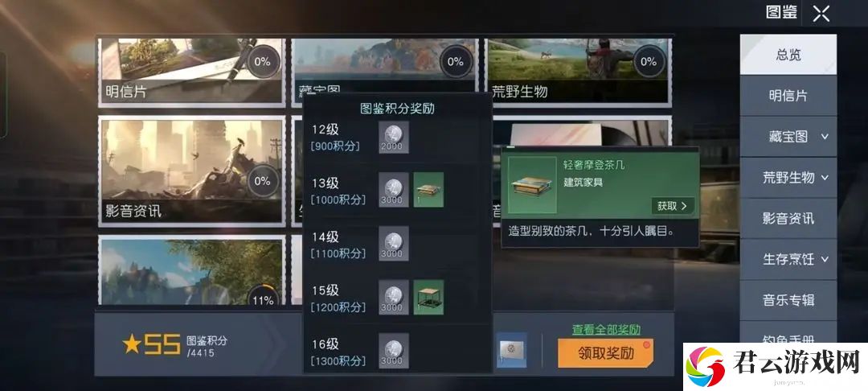Open the 查看全部奖励 link
Image resolution: width=868 pixels, height=391 pixels.
(606, 330)
